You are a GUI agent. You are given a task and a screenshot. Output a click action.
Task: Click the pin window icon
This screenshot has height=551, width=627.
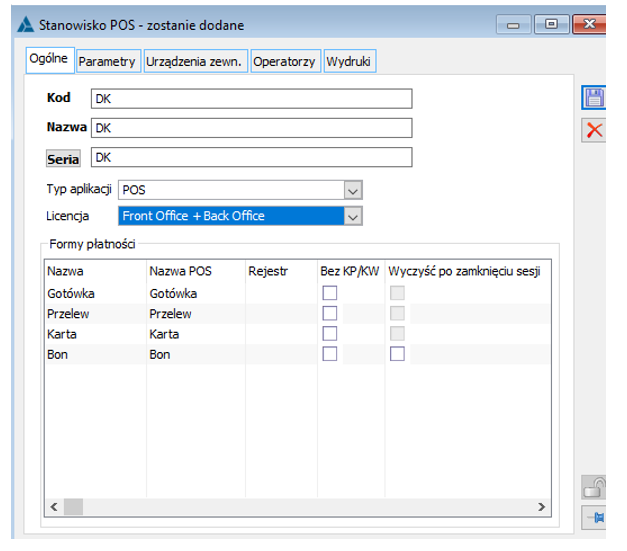594,518
